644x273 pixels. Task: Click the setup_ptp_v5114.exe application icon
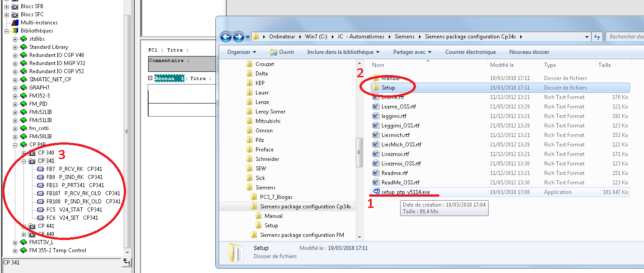coord(376,192)
